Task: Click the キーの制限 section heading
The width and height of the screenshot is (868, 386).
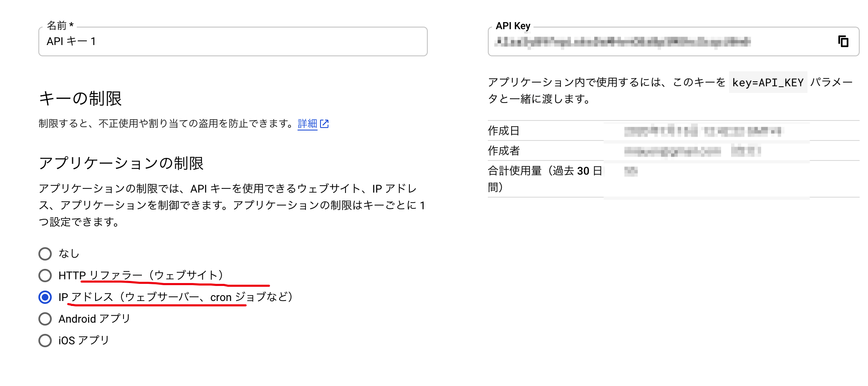Action: (x=80, y=99)
